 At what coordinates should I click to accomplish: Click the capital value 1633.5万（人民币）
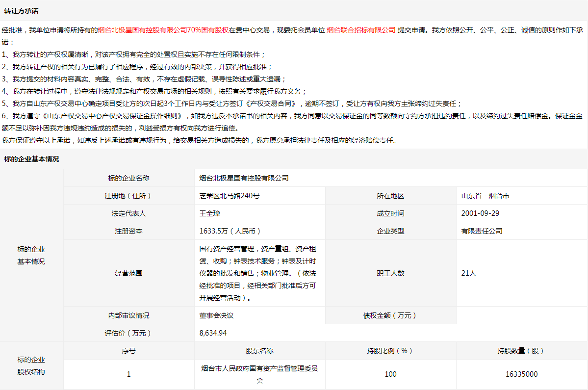click(x=230, y=231)
